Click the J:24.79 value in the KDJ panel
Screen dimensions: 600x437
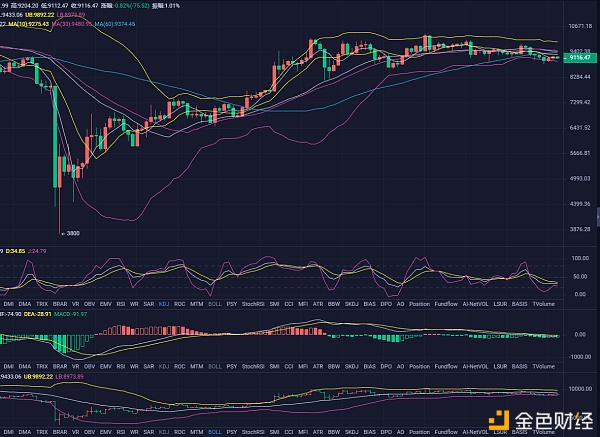click(x=37, y=251)
